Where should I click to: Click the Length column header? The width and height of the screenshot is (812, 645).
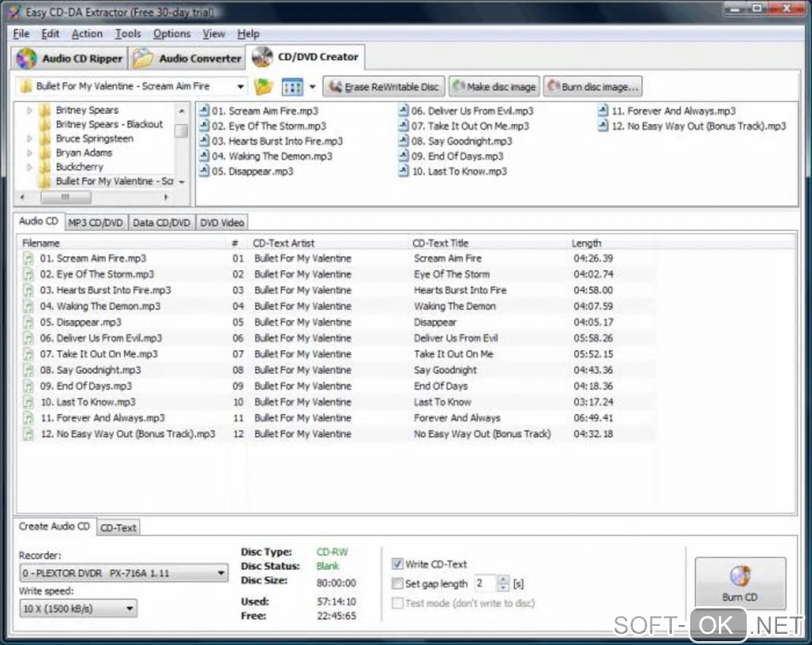[x=586, y=243]
